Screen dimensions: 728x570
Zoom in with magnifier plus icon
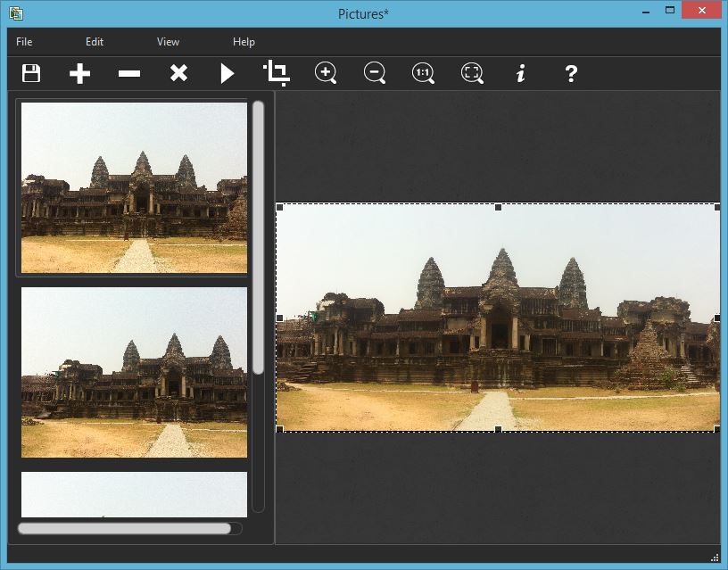click(x=326, y=73)
